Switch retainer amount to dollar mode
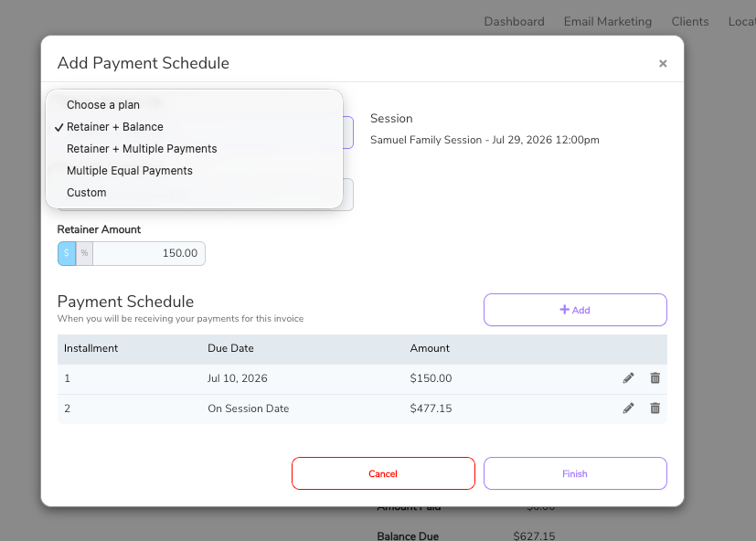The height and width of the screenshot is (541, 756). click(67, 253)
